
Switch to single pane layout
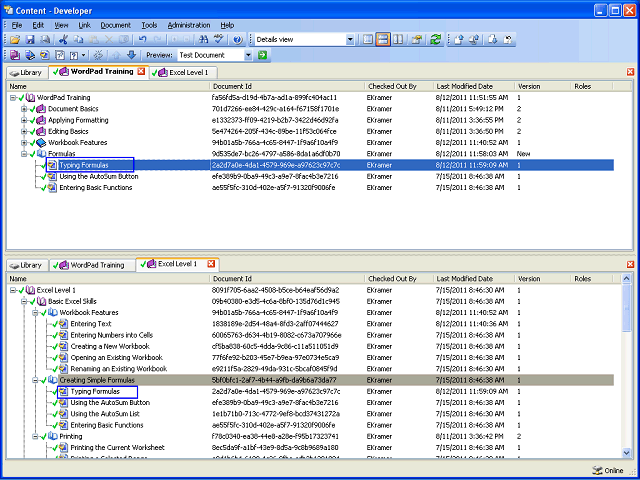pos(368,40)
